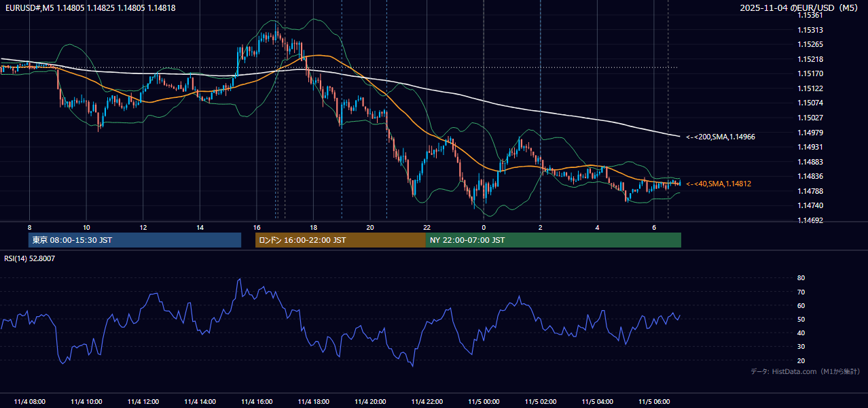Click the EURUSD#,M5 chart title text
This screenshot has width=868, height=408.
coord(90,8)
